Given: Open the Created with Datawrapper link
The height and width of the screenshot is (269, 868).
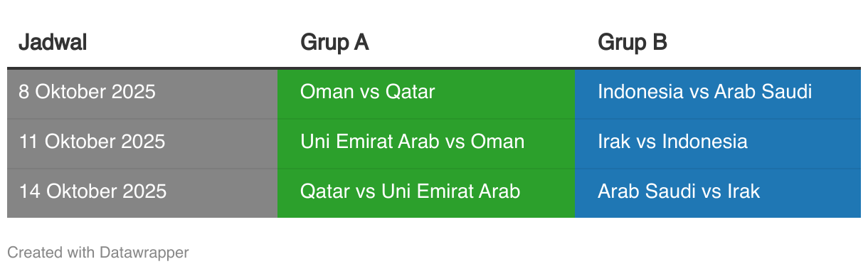Looking at the screenshot, I should point(98,252).
